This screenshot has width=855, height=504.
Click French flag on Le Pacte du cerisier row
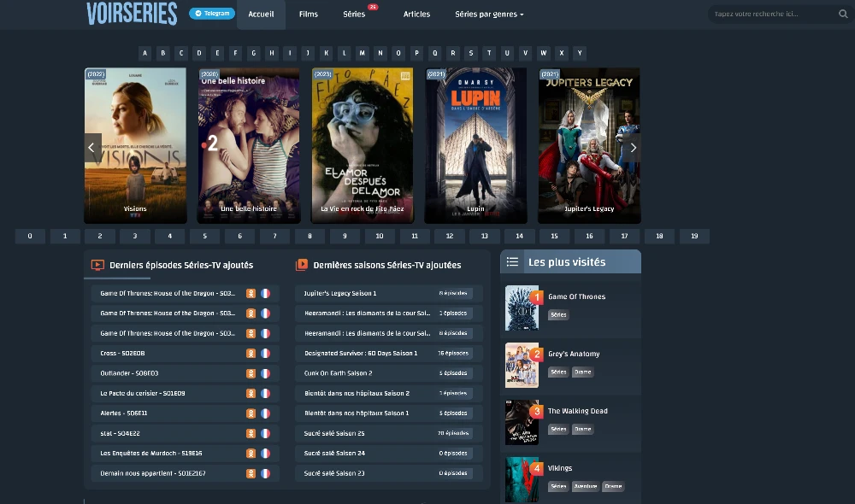[266, 394]
